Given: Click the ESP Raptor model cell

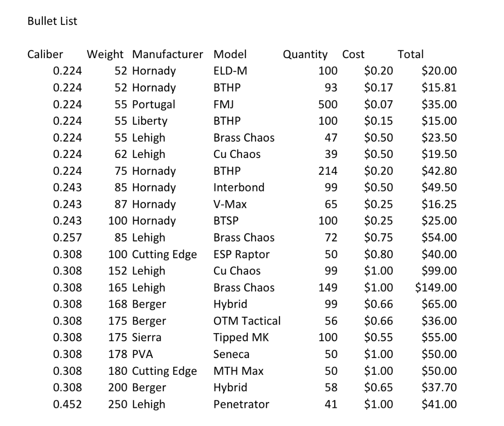Looking at the screenshot, I should point(241,254).
